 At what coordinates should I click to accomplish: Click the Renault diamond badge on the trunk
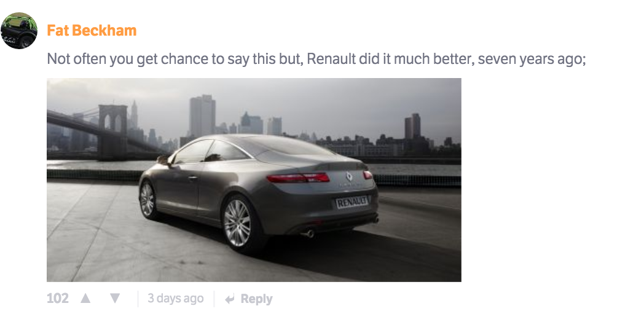348,176
